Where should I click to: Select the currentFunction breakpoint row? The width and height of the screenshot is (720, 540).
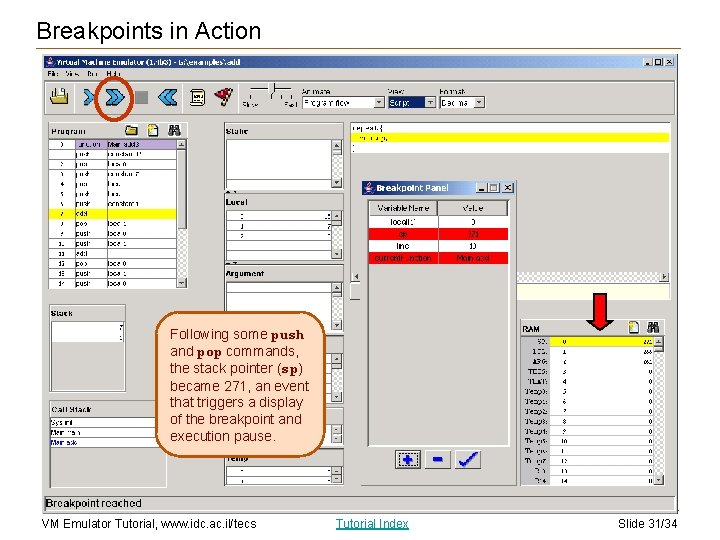[438, 258]
